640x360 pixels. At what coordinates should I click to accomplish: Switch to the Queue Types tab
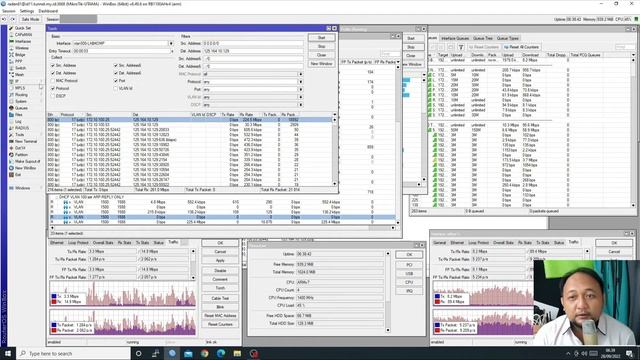(x=507, y=38)
